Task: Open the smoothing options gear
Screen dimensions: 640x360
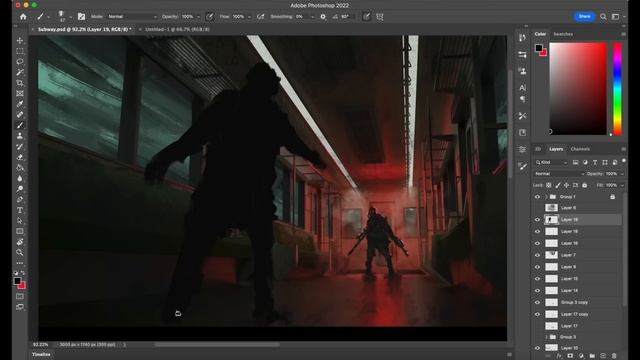Action: tap(323, 17)
